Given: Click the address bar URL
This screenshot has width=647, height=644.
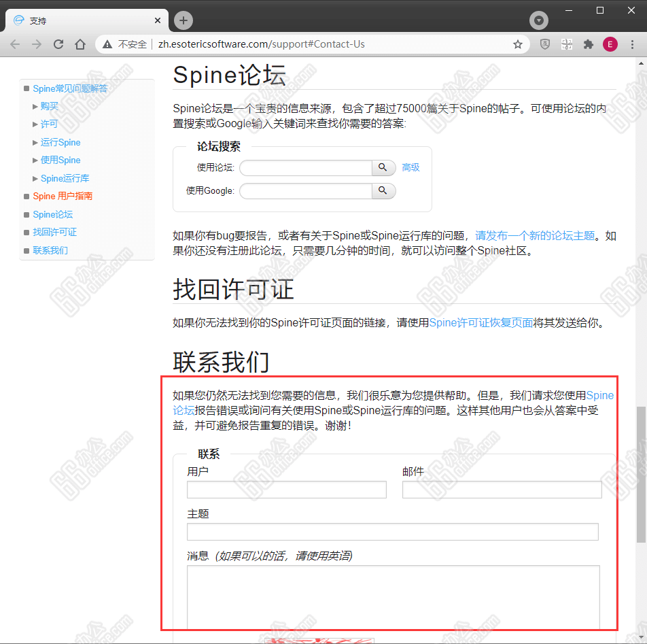Looking at the screenshot, I should click(261, 44).
